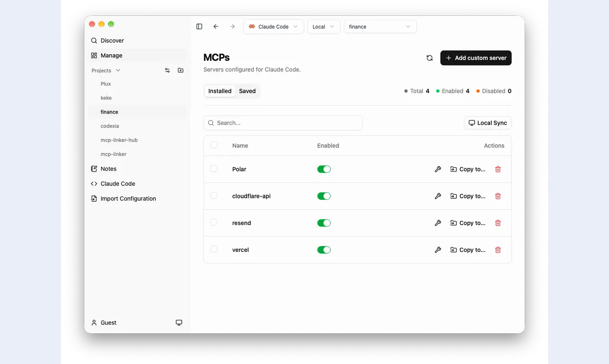
Task: Open configuration wrench for cloudflare-api
Action: point(438,196)
